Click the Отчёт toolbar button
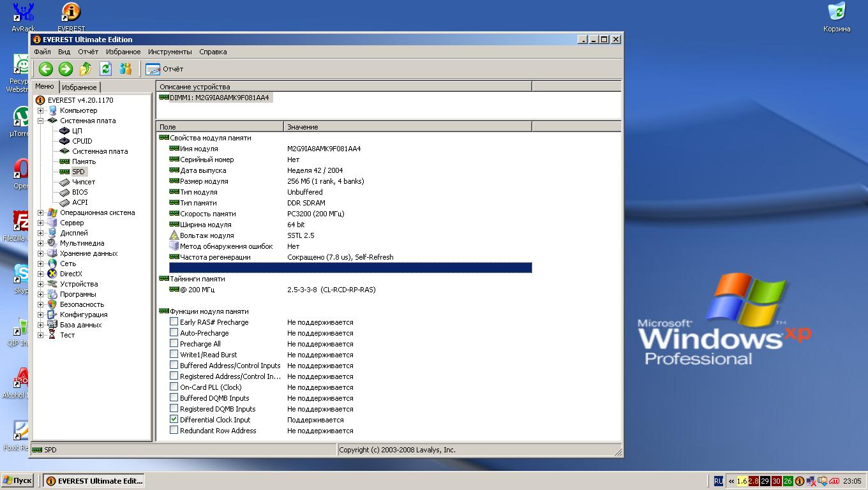The image size is (868, 490). [164, 69]
